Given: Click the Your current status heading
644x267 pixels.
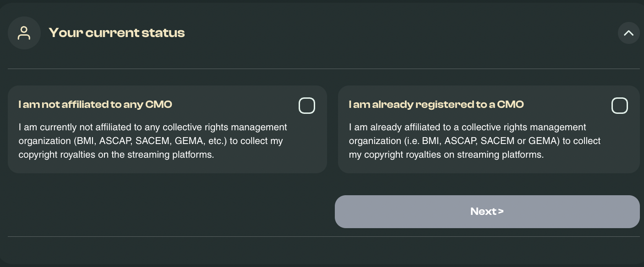Looking at the screenshot, I should [x=117, y=33].
